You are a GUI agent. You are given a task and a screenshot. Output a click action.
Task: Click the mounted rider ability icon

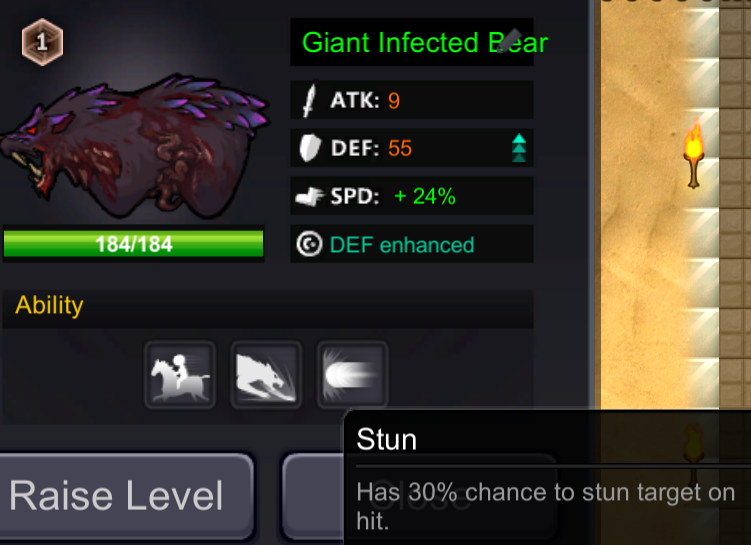click(180, 375)
